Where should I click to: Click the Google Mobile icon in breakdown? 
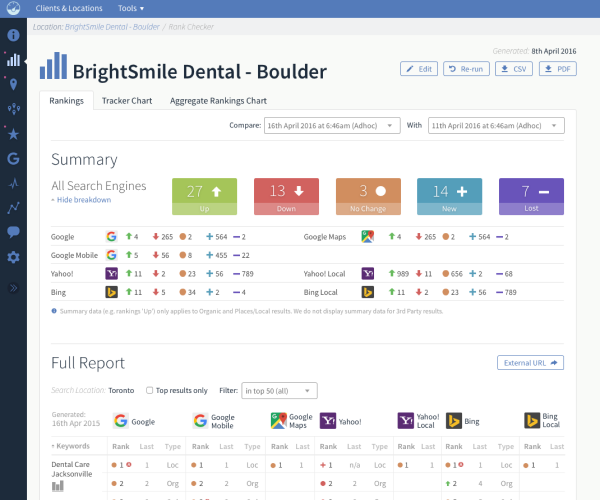111,255
